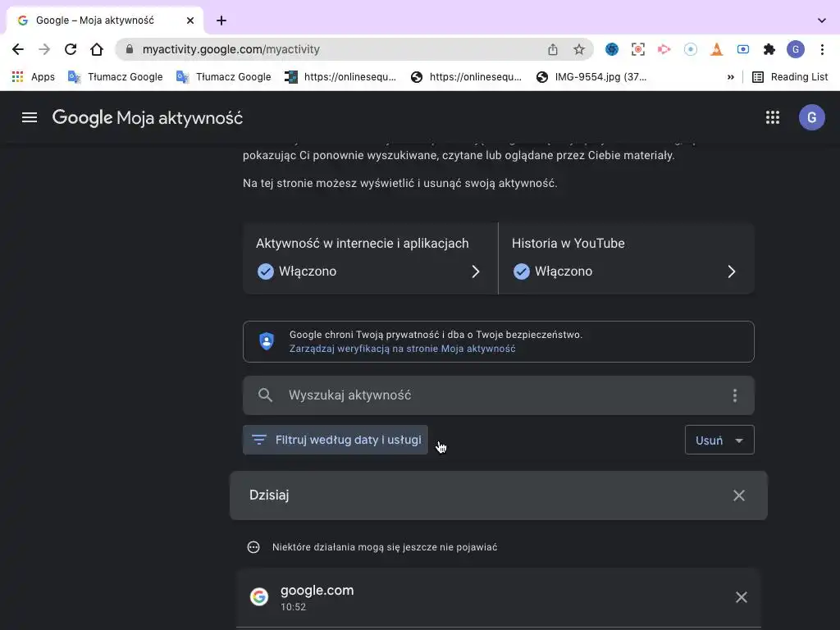This screenshot has height=630, width=840.
Task: Open Chrome profile avatar in toolbar
Action: tap(796, 49)
